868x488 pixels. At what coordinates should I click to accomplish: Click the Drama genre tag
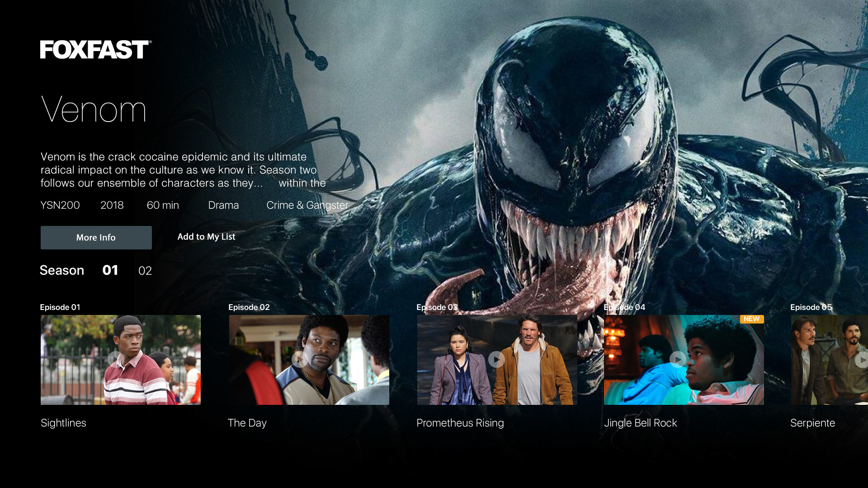223,205
